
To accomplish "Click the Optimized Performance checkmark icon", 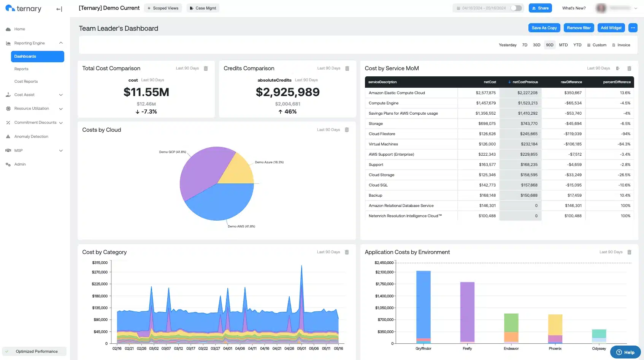I will point(7,352).
